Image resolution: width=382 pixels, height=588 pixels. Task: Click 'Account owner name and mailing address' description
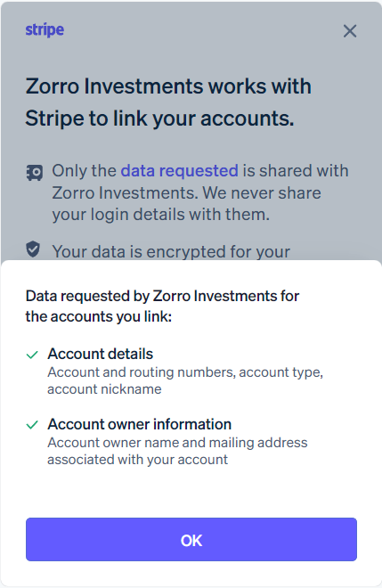177,443
